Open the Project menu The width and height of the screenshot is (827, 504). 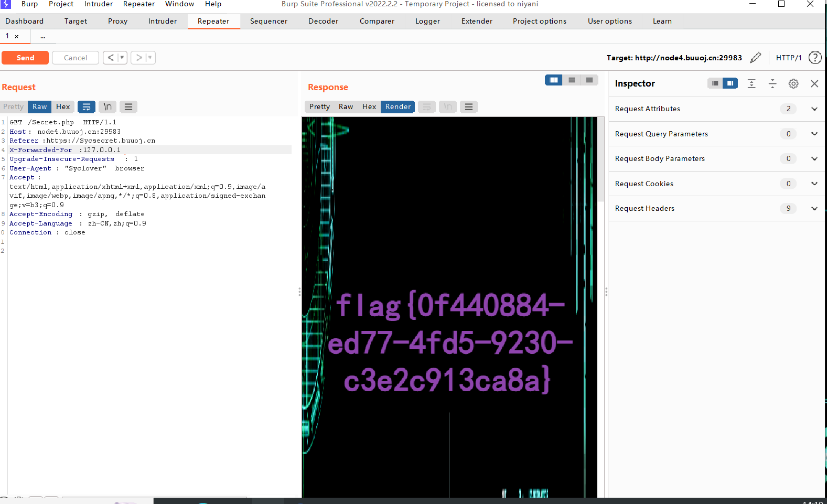point(61,4)
